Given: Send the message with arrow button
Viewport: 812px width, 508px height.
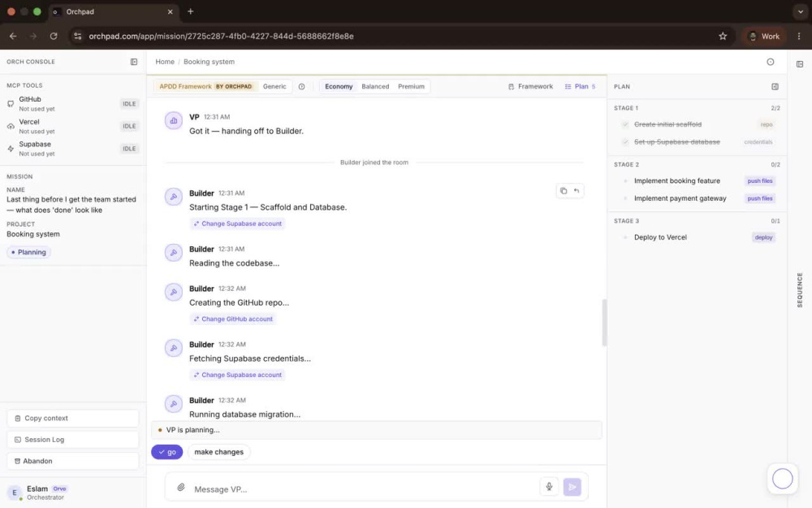Looking at the screenshot, I should (x=572, y=487).
